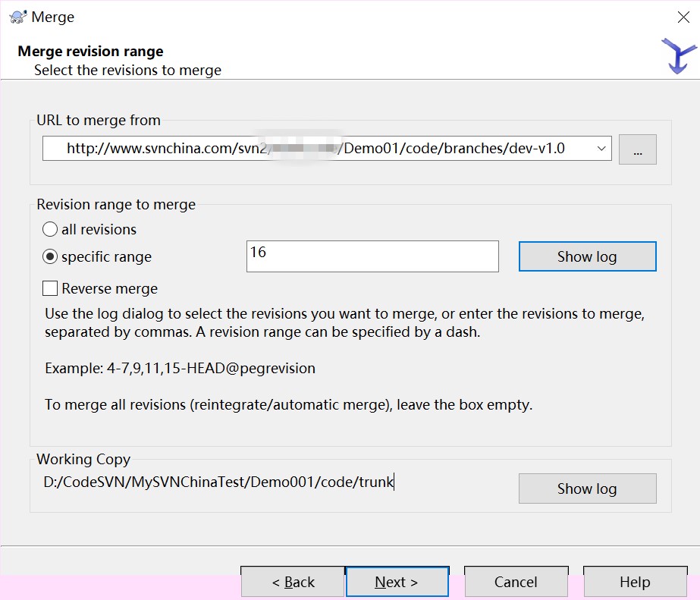Click the revision range box containing 16
The width and height of the screenshot is (700, 600).
click(x=372, y=256)
